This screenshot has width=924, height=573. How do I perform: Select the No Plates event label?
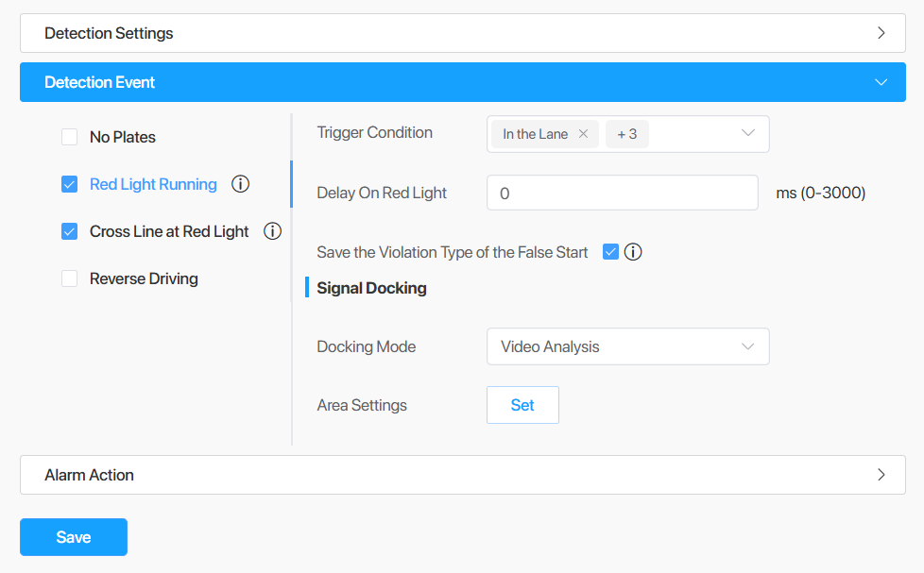[123, 137]
